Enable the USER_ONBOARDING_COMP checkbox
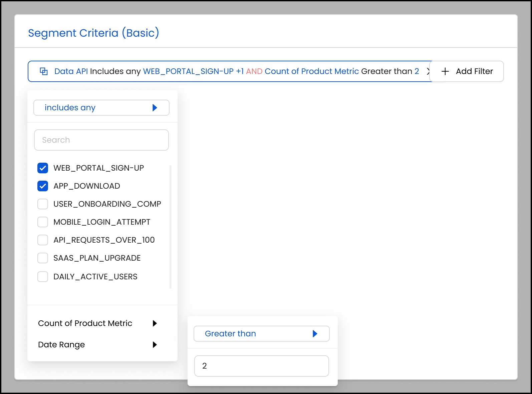The width and height of the screenshot is (532, 394). (x=43, y=204)
